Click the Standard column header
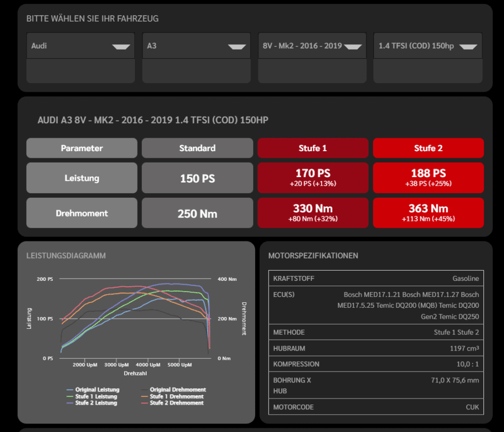 click(197, 148)
